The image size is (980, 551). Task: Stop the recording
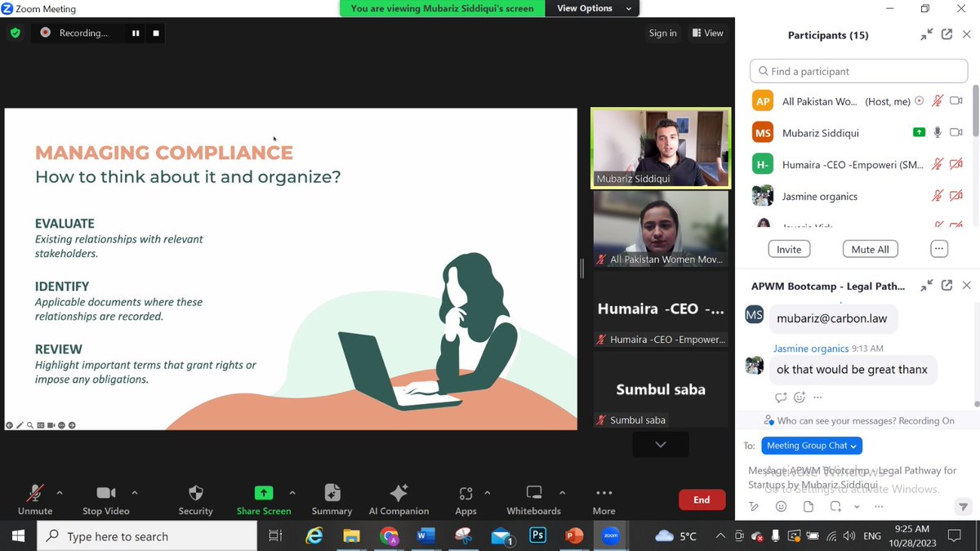coord(157,33)
